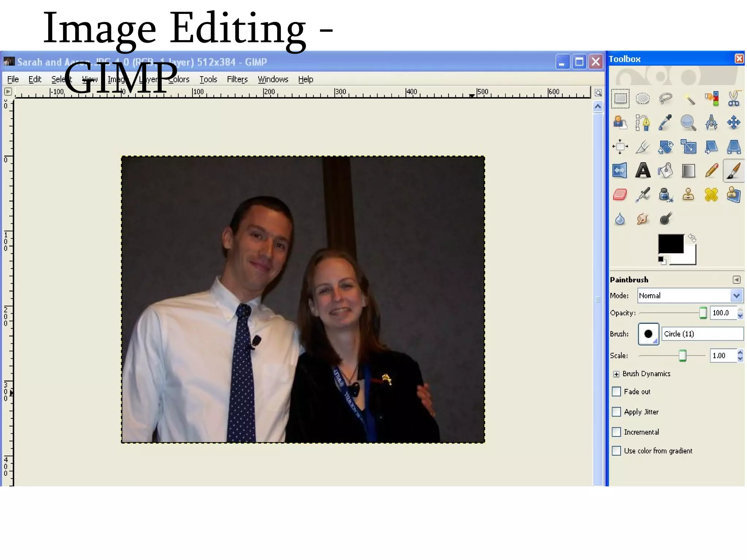Select the Measure compass tool
Image resolution: width=747 pixels, height=560 pixels.
click(712, 123)
